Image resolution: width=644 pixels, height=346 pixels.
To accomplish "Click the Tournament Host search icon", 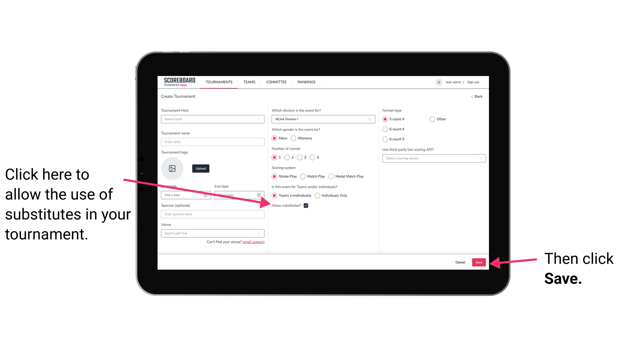I will pos(261,119).
